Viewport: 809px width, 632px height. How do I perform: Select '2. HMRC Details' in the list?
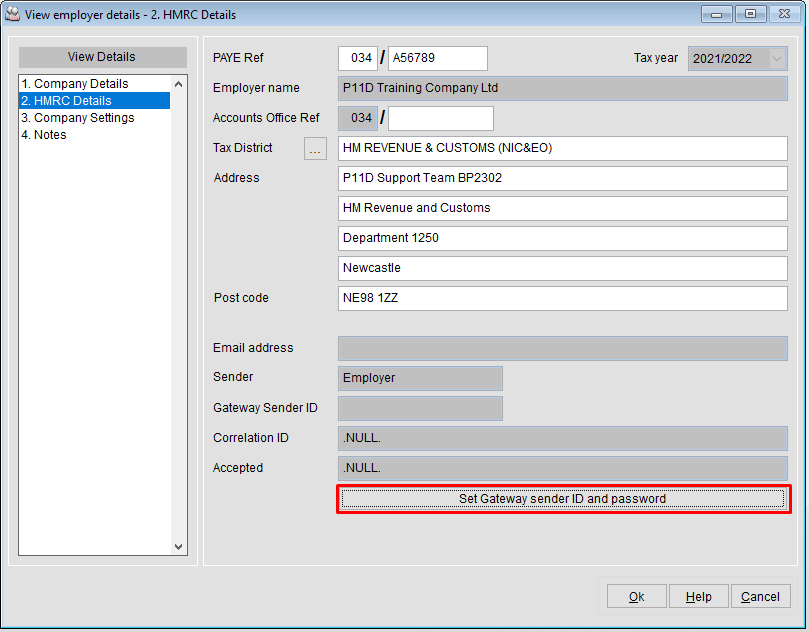point(69,100)
